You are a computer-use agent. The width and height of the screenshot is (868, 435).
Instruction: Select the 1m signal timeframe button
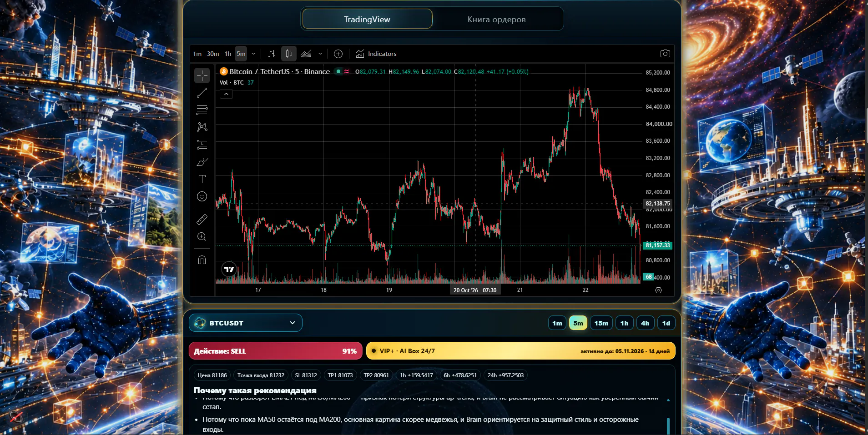point(557,323)
